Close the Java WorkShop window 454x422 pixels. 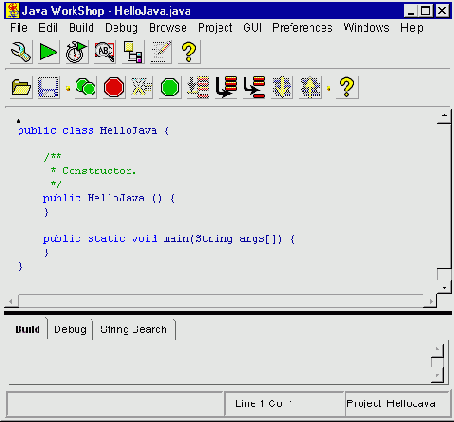442,11
